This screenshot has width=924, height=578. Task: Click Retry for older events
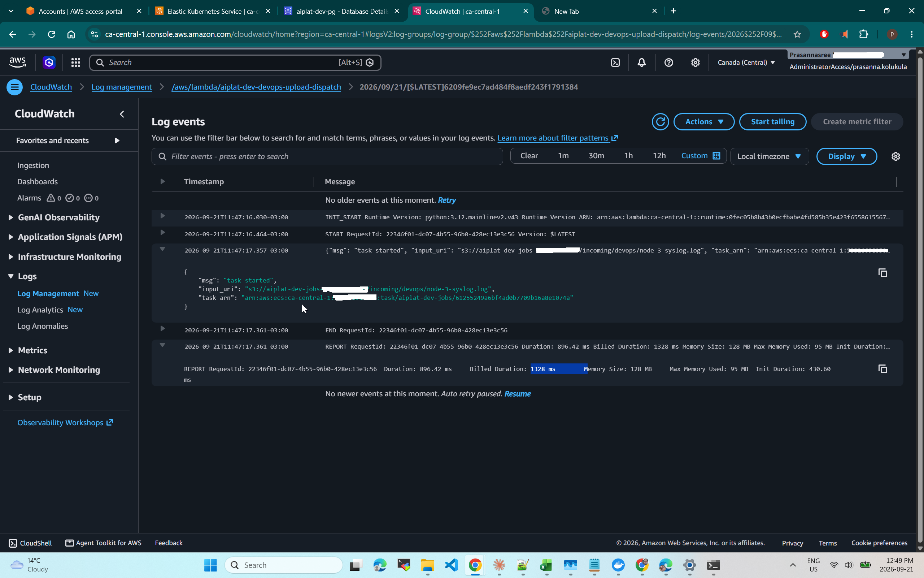(x=447, y=200)
